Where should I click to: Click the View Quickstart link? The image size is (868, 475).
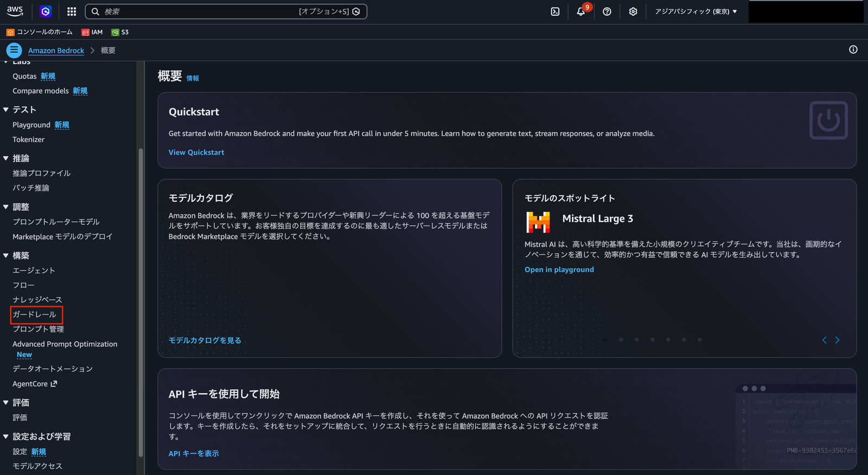point(196,152)
